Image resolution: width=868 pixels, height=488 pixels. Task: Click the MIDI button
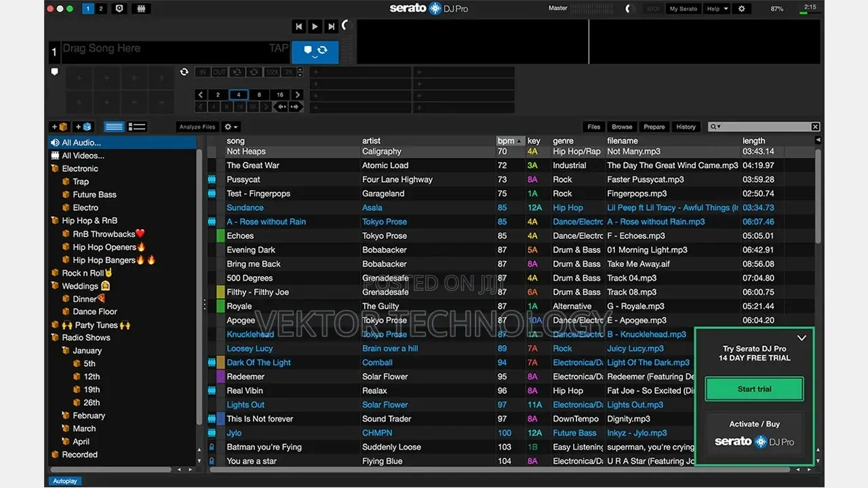[x=653, y=9]
